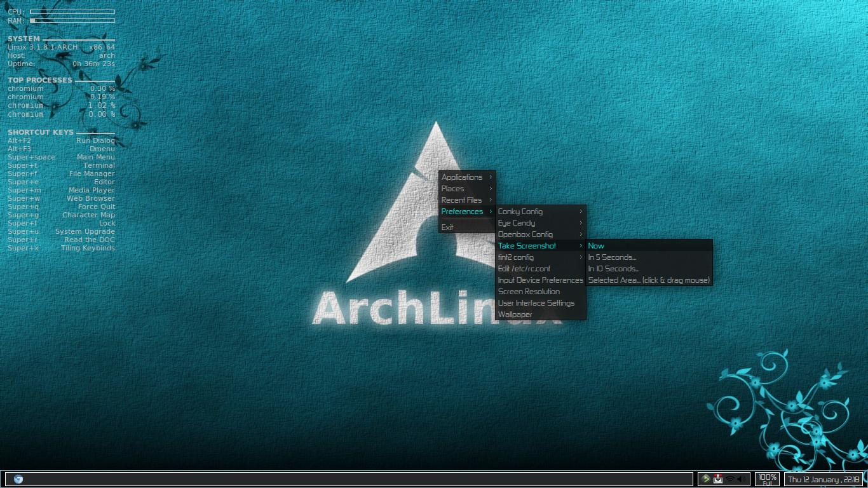Expand the tint2 config submenu arrow
The height and width of the screenshot is (488, 868).
pos(581,257)
